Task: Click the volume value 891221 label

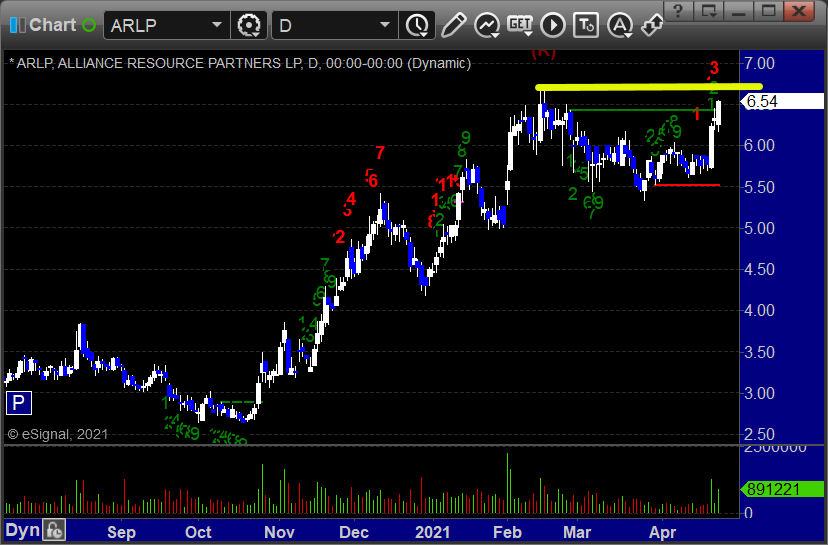Action: tap(783, 490)
